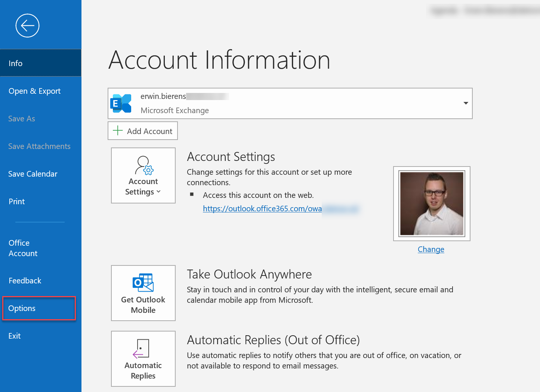Click the Account Settings person-gear icon
The image size is (540, 392).
pos(144,165)
